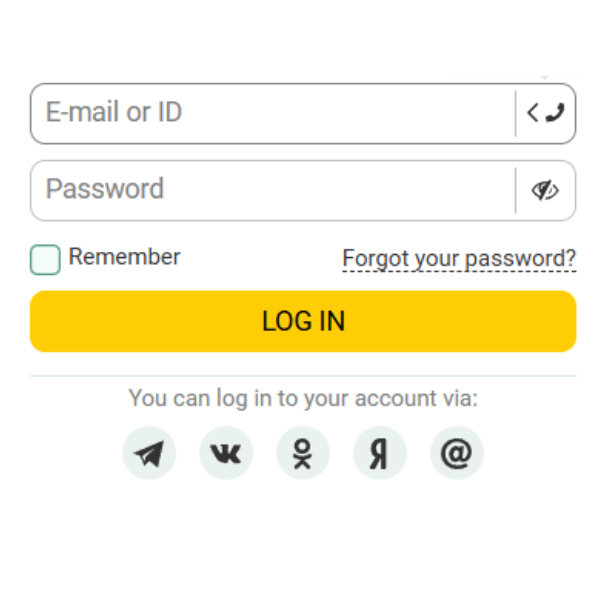Select the Mail.ru @ login icon
This screenshot has height=600, width=600.
coord(457,454)
